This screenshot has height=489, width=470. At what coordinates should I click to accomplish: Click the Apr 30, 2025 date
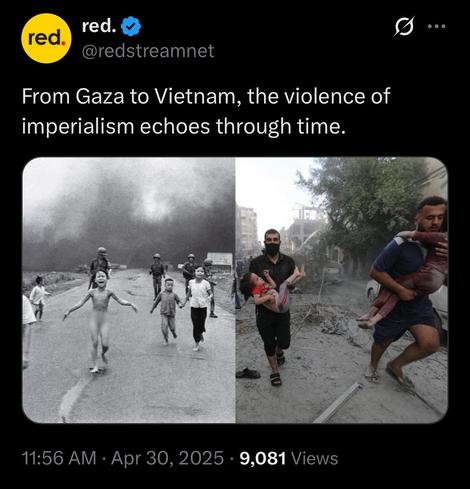[x=167, y=458]
